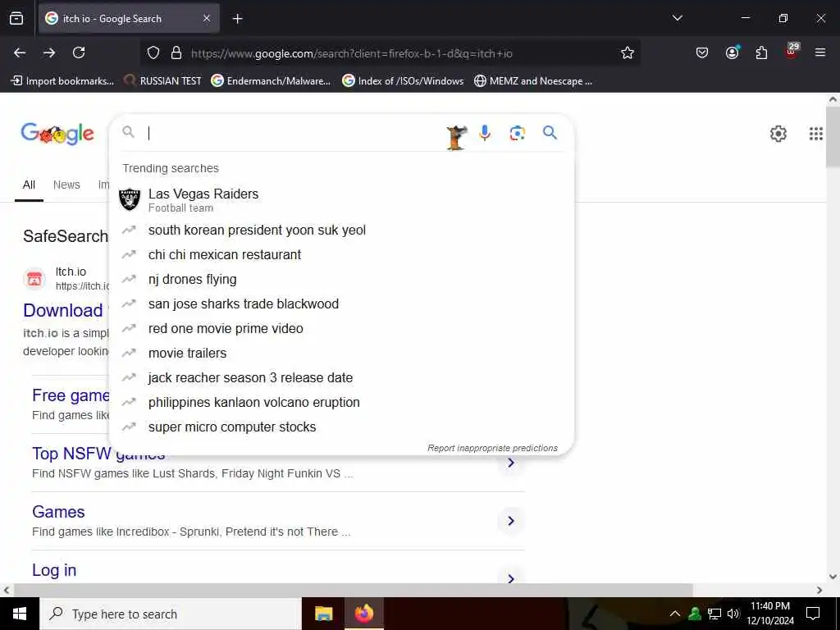Open the MEMZ and Noescape bookmark
Image resolution: width=840 pixels, height=630 pixels.
(x=533, y=81)
